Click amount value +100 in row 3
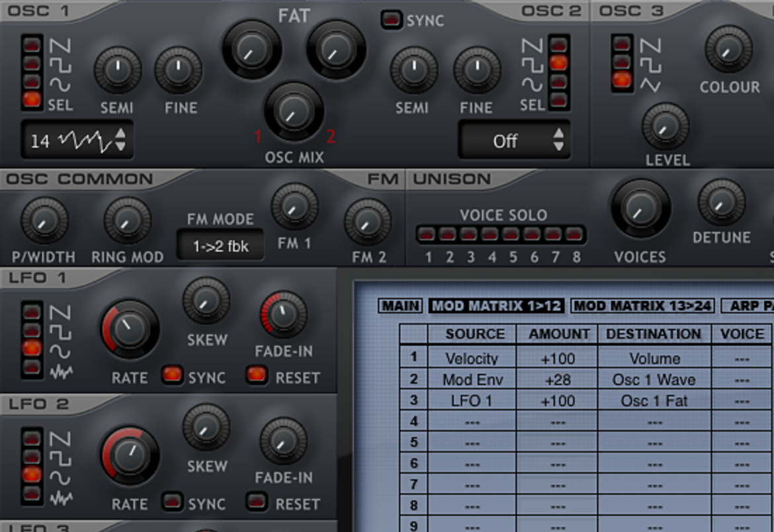Viewport: 774px width, 532px height. pyautogui.click(x=557, y=400)
